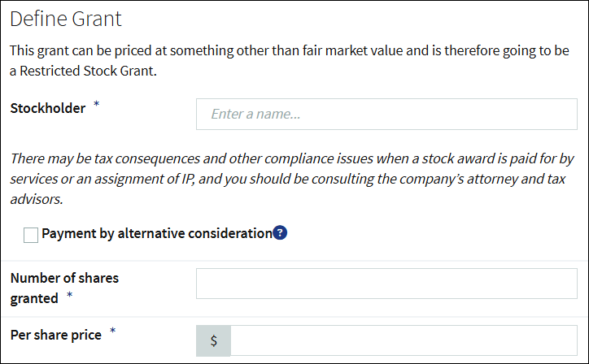Focus the Stockholder name field
The image size is (589, 364).
coord(386,114)
